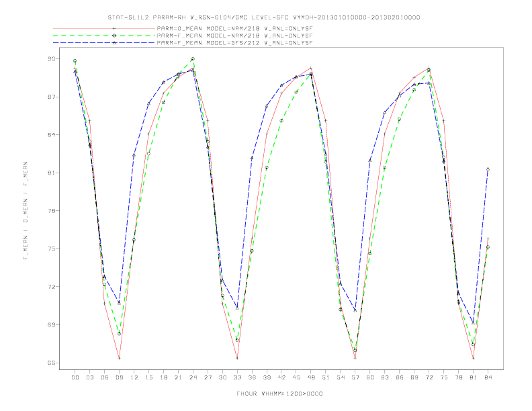This screenshot has height=411, width=532.
Task: Click y-axis tick label 72
Action: [x=52, y=287]
